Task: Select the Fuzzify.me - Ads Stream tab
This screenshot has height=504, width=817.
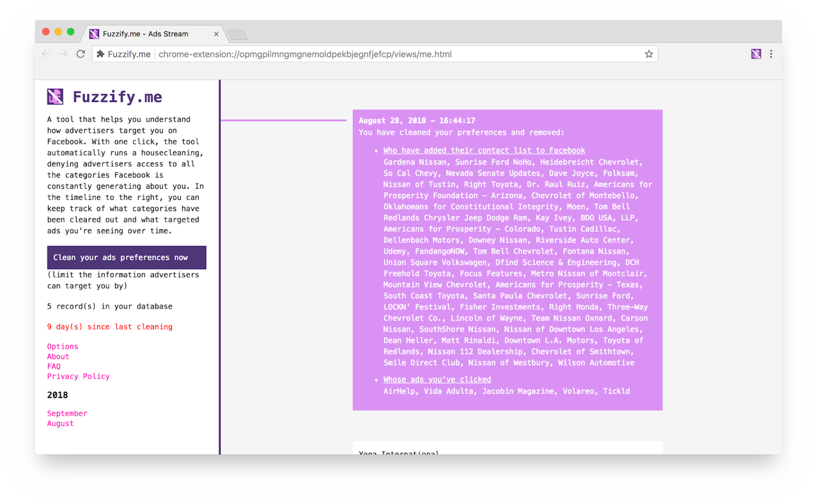Action: click(145, 34)
